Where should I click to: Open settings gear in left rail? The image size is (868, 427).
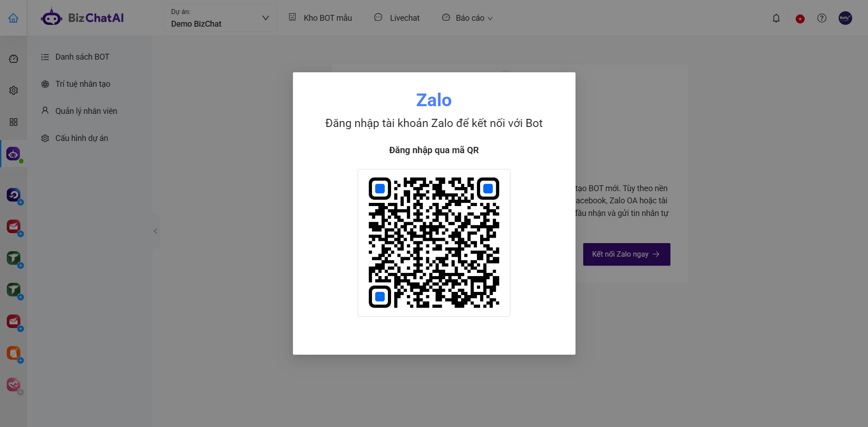tap(14, 90)
